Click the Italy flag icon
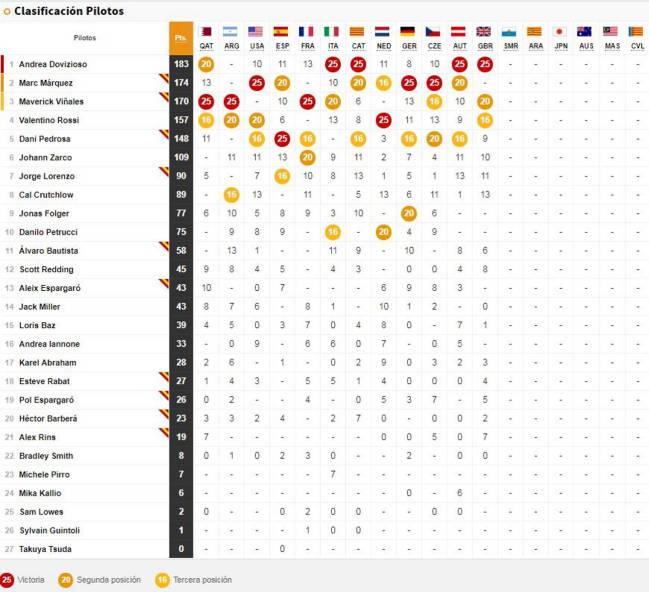The width and height of the screenshot is (649, 592). tap(332, 32)
